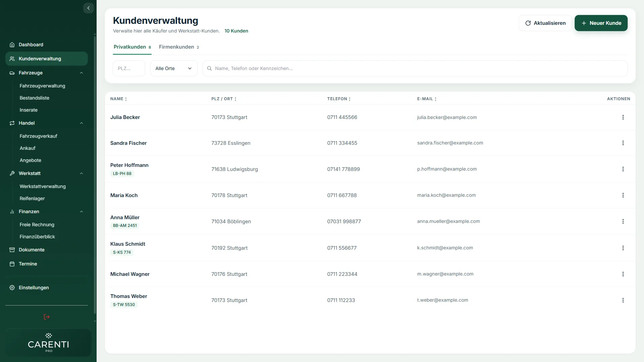Sort table by Telefon column
644x362 pixels.
click(339, 99)
